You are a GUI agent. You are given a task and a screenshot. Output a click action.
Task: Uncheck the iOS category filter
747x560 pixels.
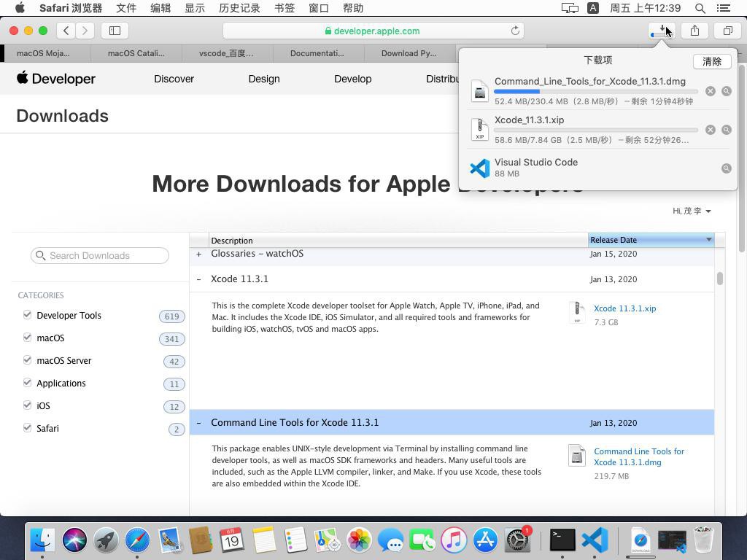pos(27,405)
